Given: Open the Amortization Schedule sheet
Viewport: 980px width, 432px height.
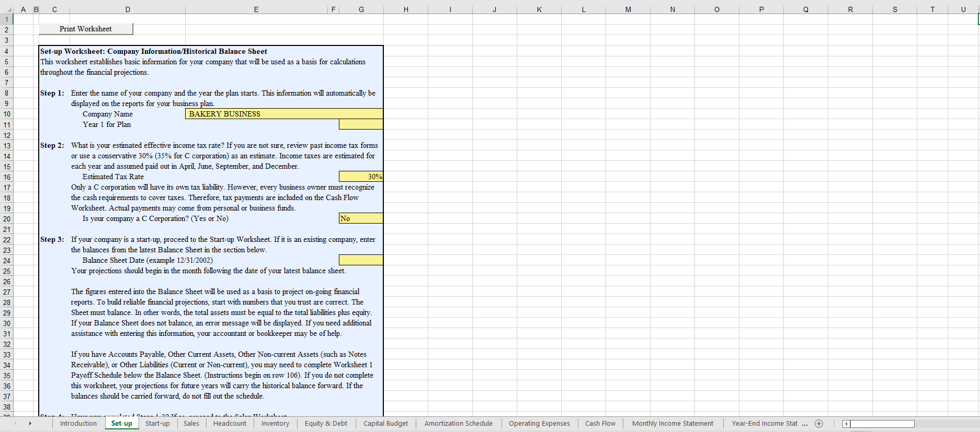Looking at the screenshot, I should pos(458,424).
